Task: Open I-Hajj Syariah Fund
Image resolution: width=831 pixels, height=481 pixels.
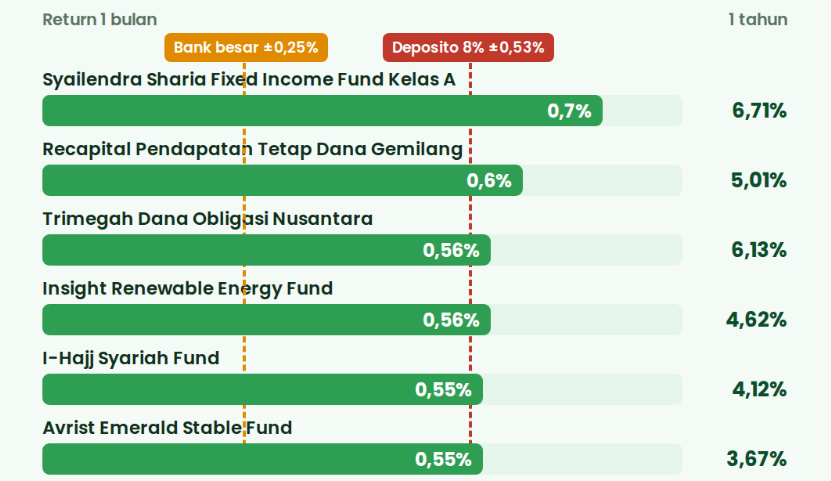Action: pos(131,358)
